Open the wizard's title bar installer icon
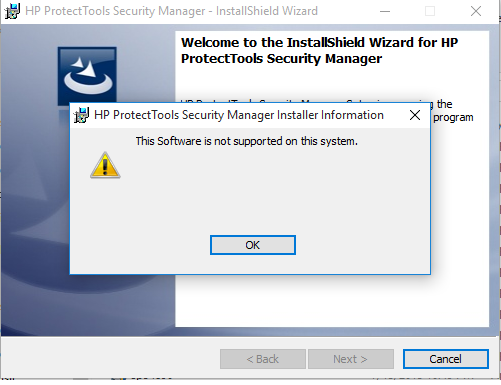Viewport: 501px width, 385px height. pyautogui.click(x=12, y=11)
